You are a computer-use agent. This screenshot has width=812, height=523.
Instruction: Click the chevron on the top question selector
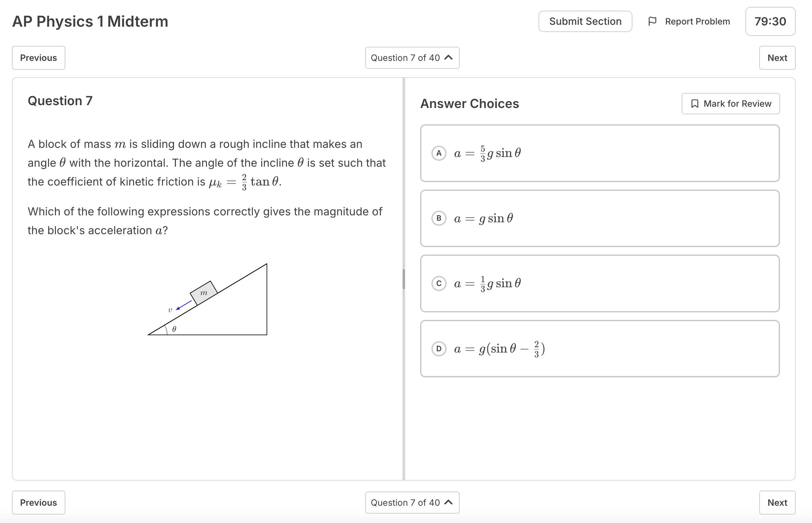[x=449, y=58]
